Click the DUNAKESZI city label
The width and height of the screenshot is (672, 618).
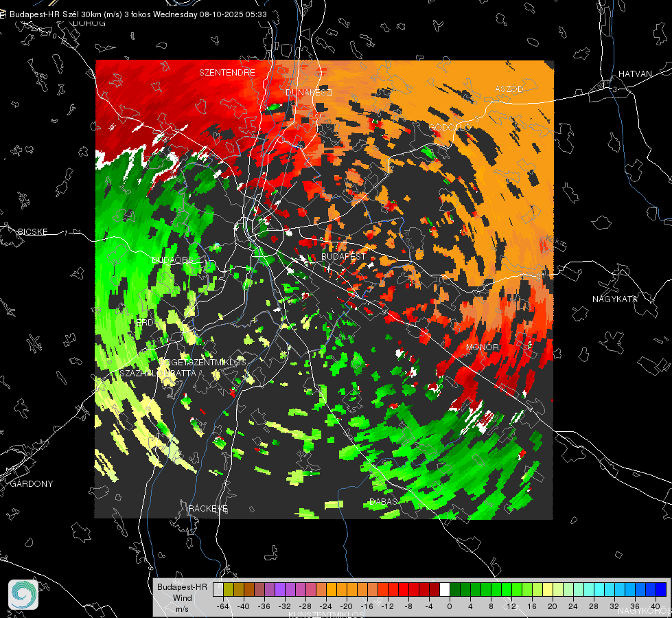coord(309,92)
